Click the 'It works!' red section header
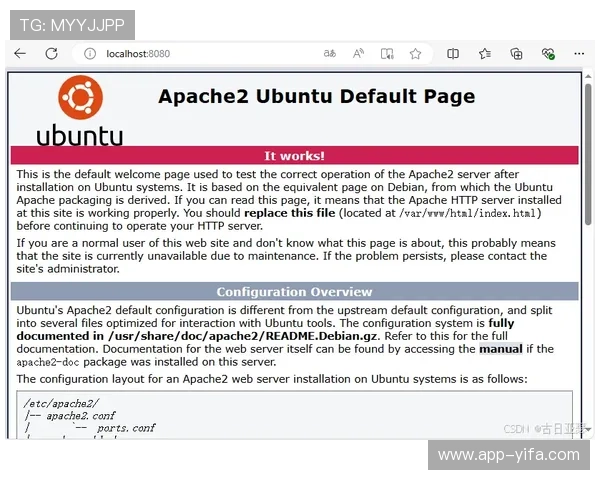600x480 pixels. tap(294, 156)
